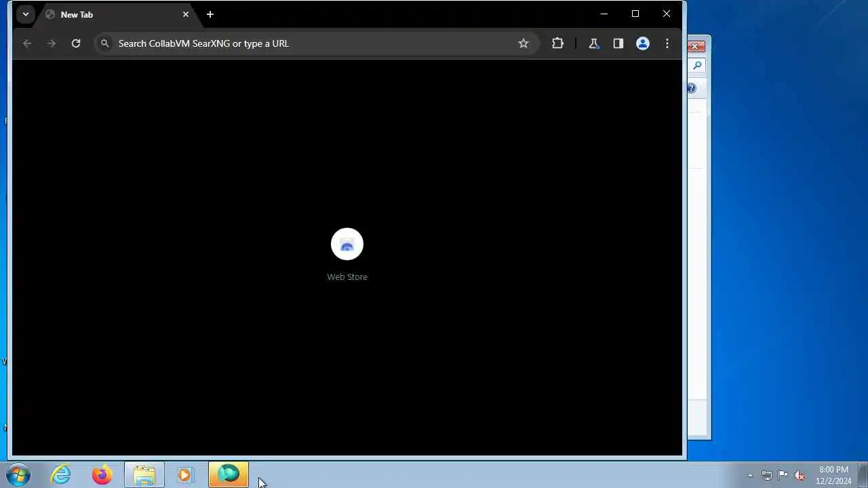Close the New Tab tab
This screenshot has height=488, width=868.
(186, 14)
